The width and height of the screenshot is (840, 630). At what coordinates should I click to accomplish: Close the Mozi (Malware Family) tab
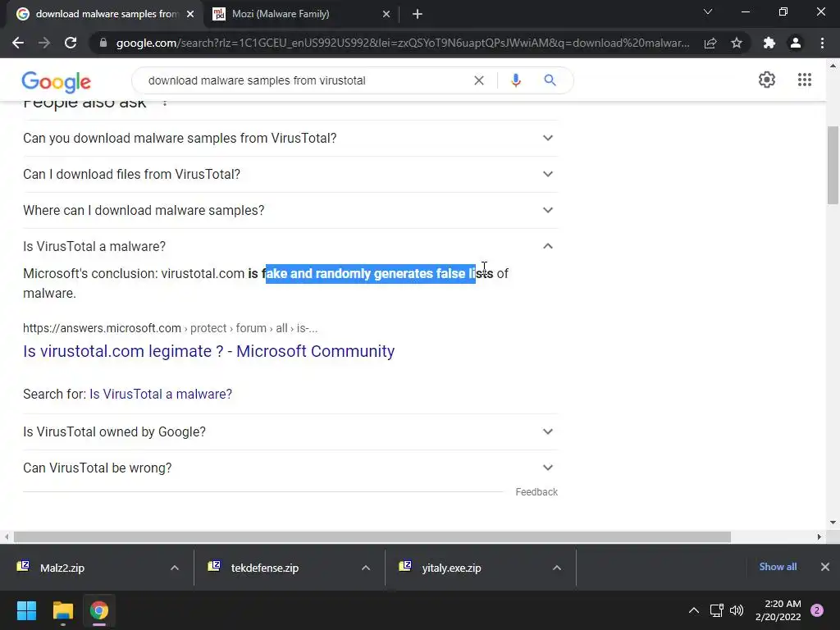click(386, 14)
